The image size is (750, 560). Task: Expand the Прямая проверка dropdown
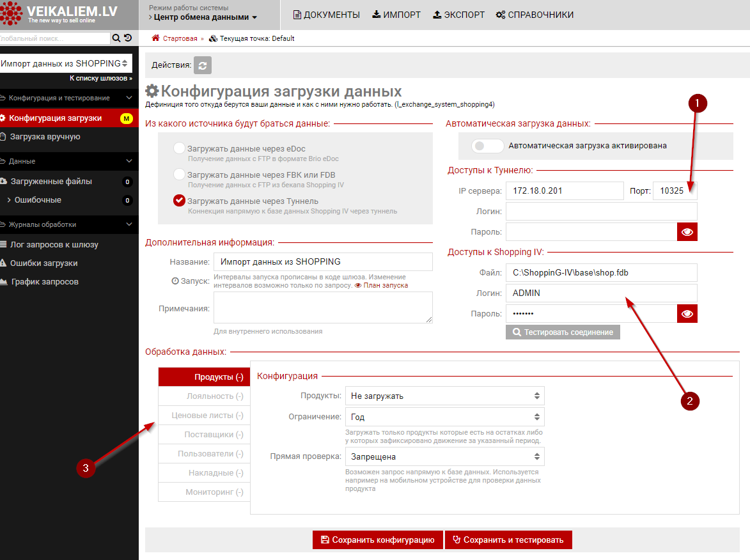tap(444, 456)
